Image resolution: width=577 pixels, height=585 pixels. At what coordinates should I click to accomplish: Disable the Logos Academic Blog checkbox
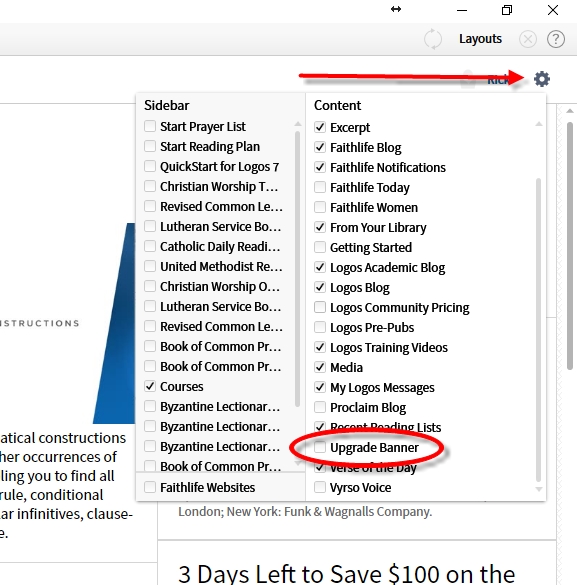pyautogui.click(x=320, y=267)
